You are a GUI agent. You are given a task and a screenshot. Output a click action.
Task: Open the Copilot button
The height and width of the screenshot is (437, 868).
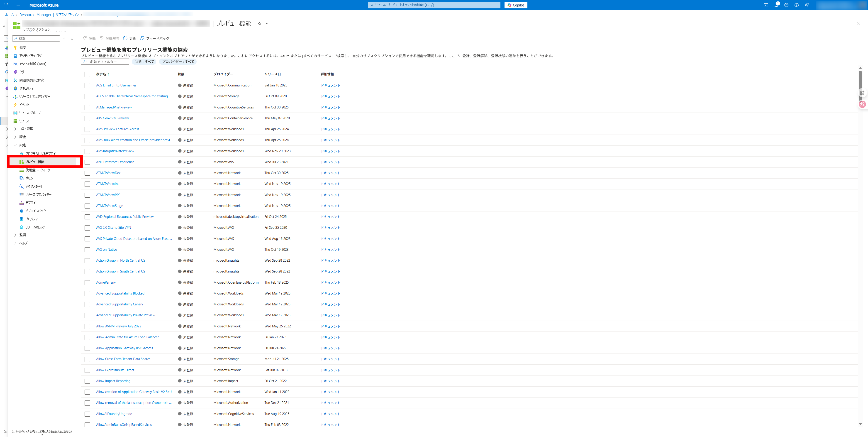(516, 5)
